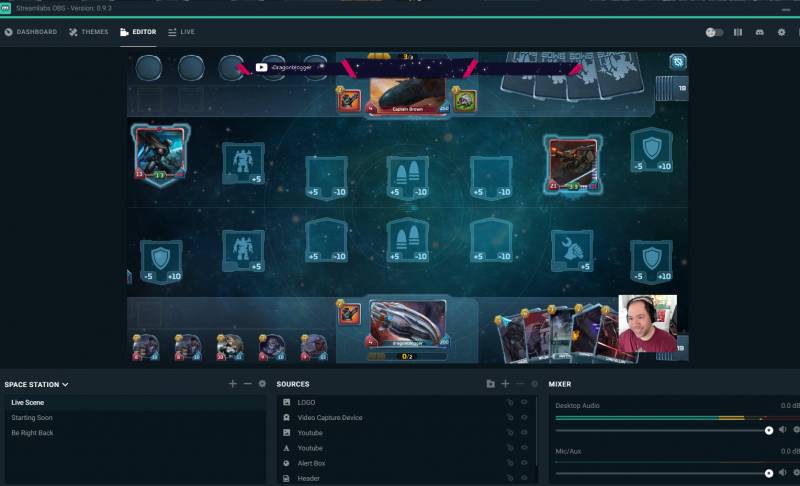Toggle visibility of Youtube text source
This screenshot has width=800, height=486.
(524, 448)
